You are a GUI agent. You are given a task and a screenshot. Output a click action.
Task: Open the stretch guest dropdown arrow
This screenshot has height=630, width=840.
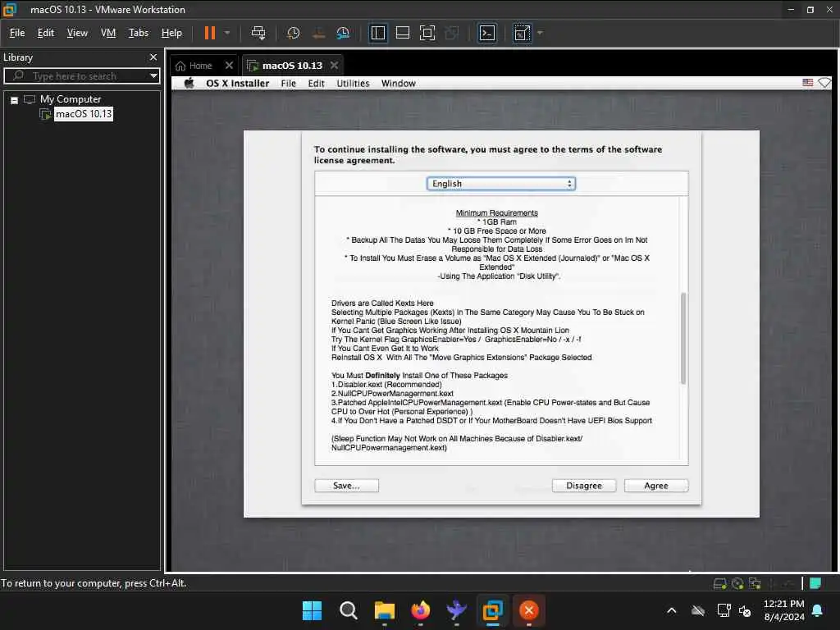click(x=540, y=33)
